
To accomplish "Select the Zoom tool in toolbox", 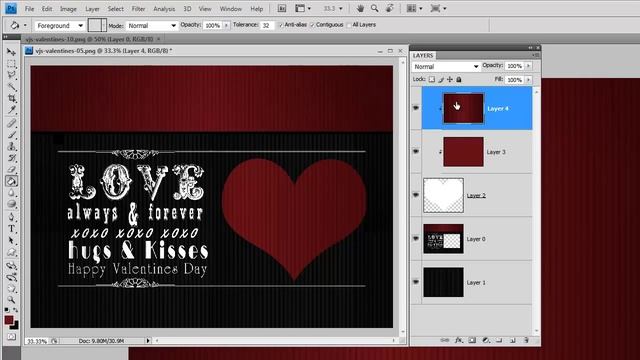I will click(11, 300).
